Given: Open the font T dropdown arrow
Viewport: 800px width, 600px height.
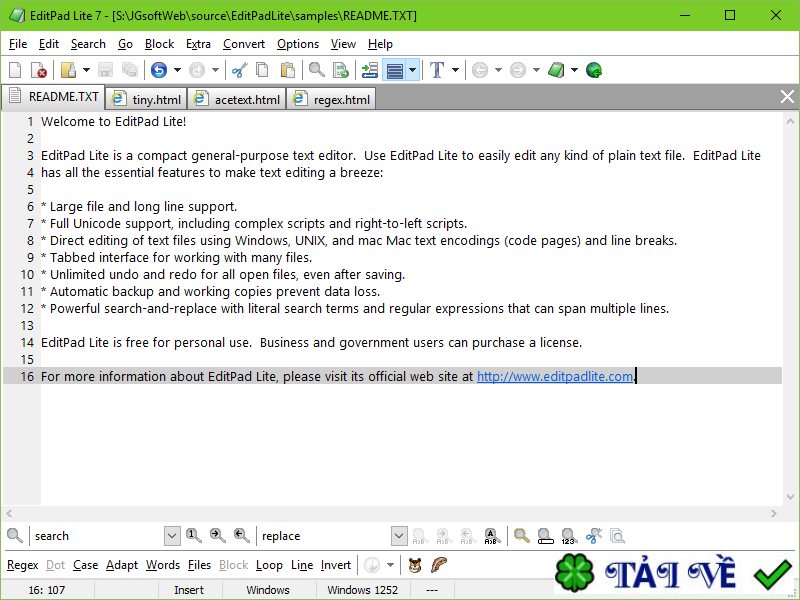Looking at the screenshot, I should click(455, 70).
